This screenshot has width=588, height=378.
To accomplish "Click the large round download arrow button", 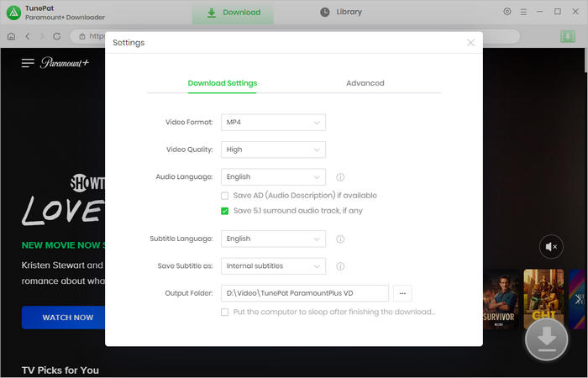I will tap(546, 339).
